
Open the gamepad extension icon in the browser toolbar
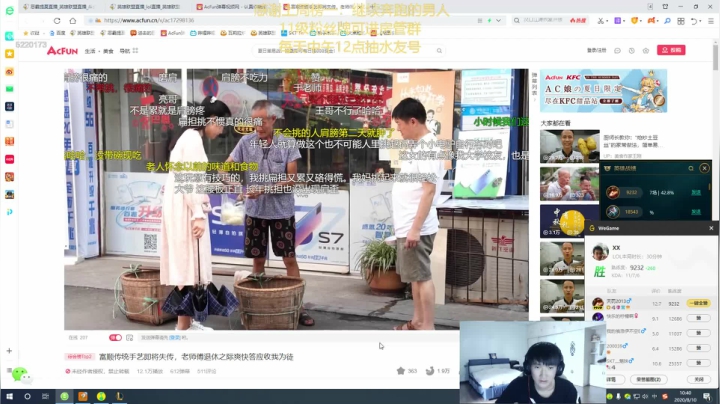coord(651,21)
